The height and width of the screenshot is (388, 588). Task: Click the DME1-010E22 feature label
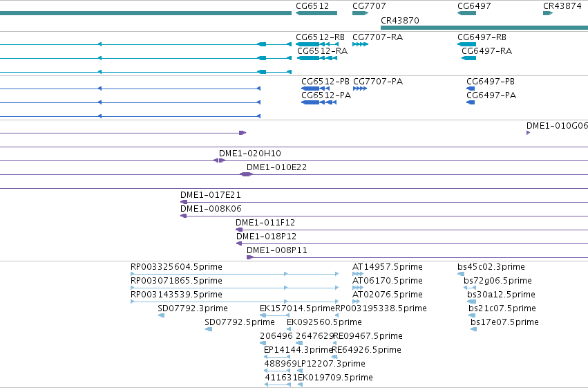click(276, 167)
